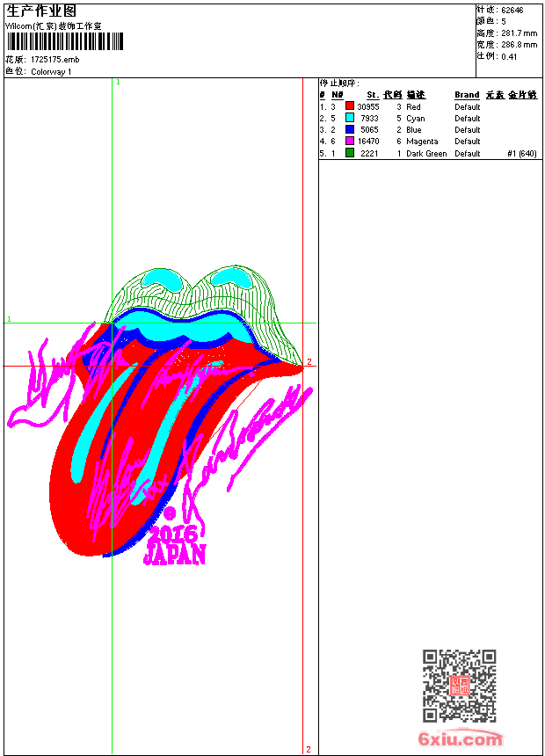The height and width of the screenshot is (756, 545).
Task: Select the Cyan stitch count 7933
Action: pyautogui.click(x=369, y=119)
